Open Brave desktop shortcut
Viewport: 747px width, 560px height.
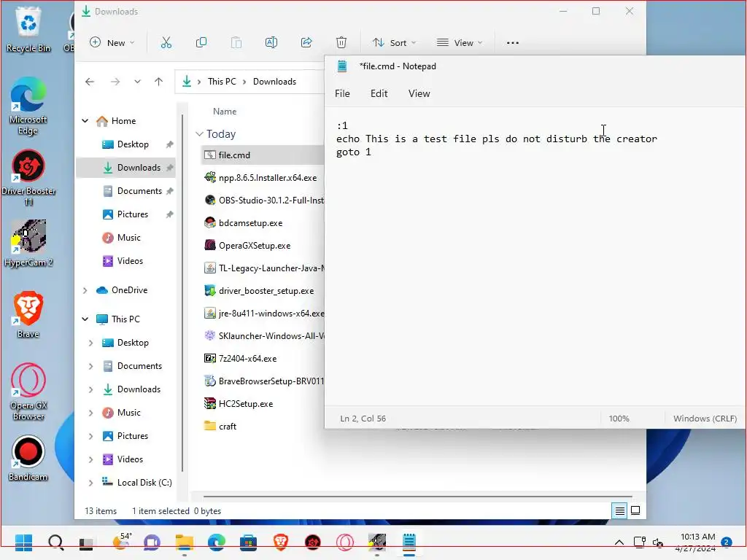coord(28,314)
